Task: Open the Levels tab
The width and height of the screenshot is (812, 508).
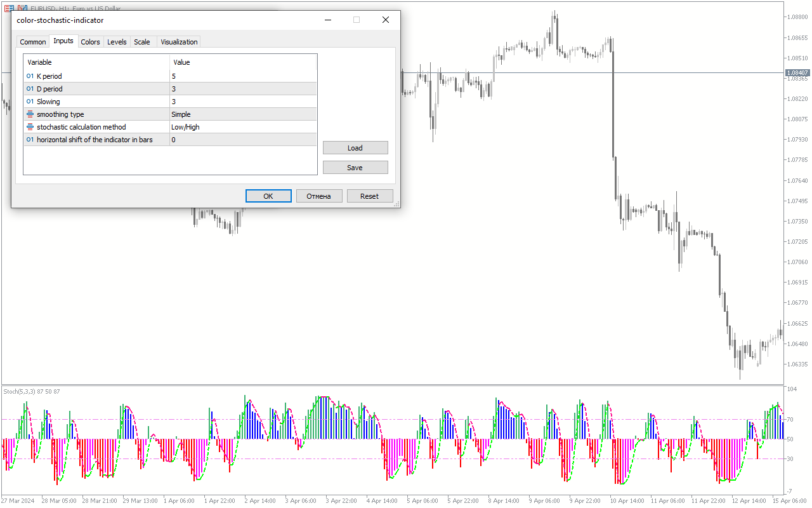Action: [x=117, y=42]
